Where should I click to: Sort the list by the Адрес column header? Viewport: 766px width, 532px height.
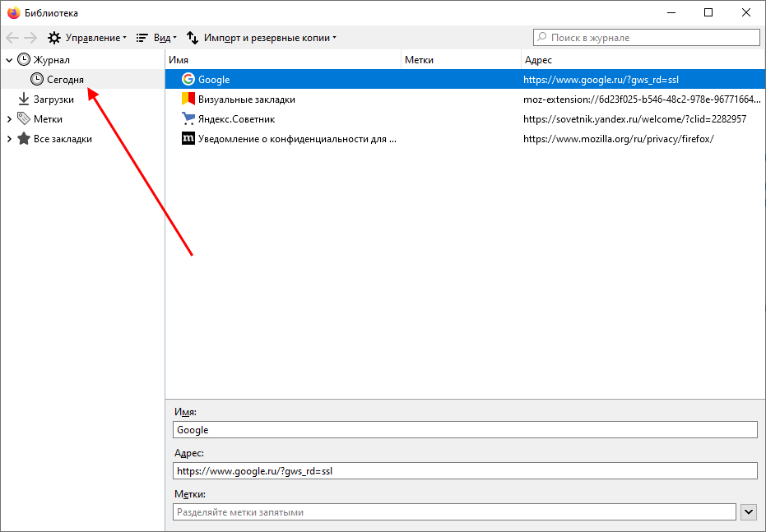(642, 60)
